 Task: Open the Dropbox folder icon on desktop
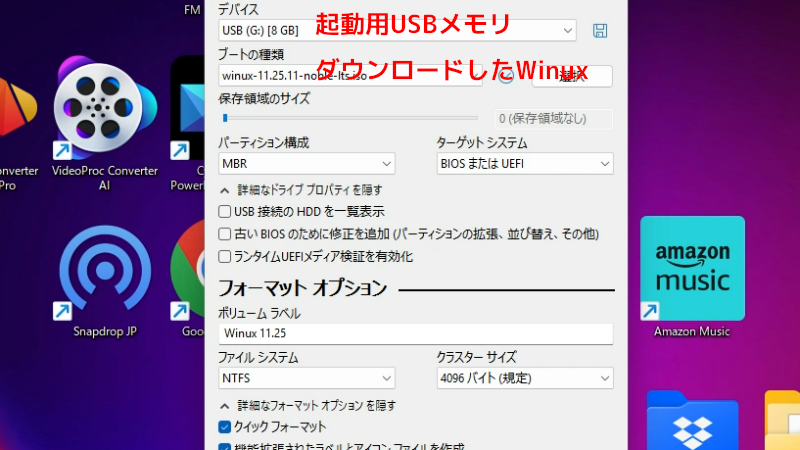[x=692, y=420]
